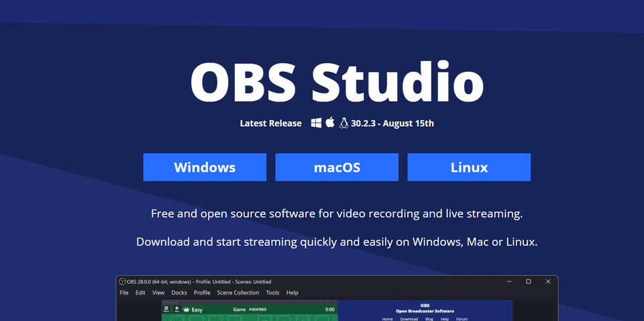Click the back arrow icon in game preview

176,310
